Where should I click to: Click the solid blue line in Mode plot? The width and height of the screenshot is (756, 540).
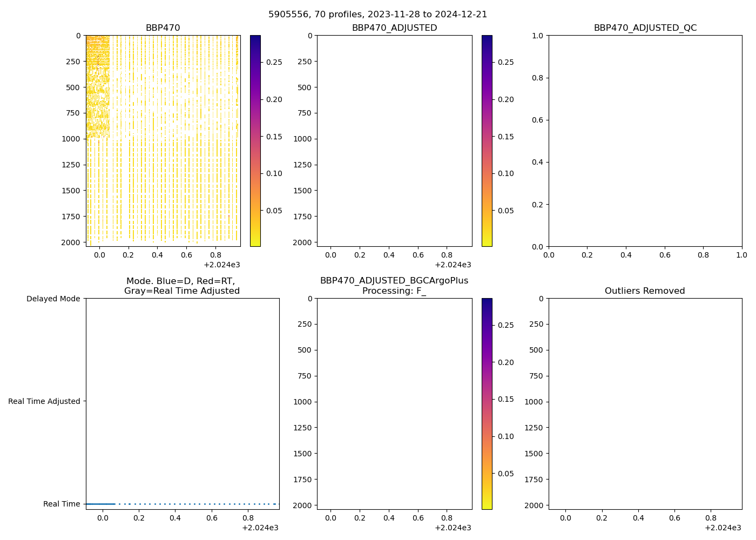(x=100, y=504)
